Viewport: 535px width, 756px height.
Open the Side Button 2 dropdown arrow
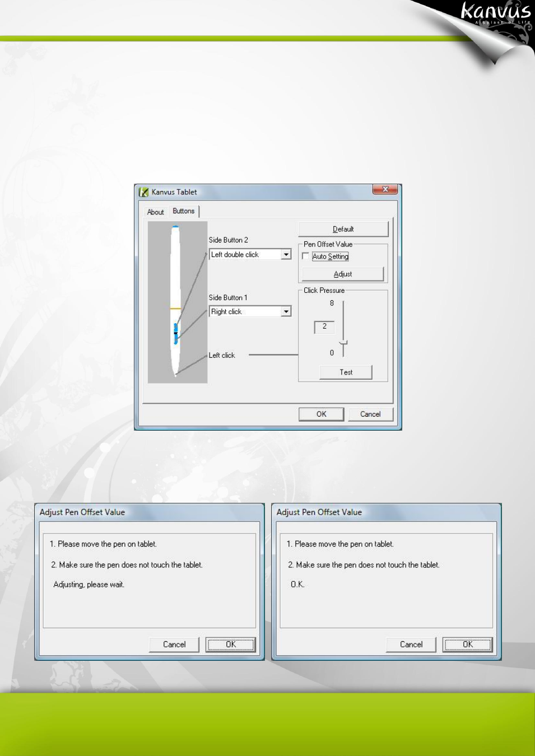(x=286, y=254)
